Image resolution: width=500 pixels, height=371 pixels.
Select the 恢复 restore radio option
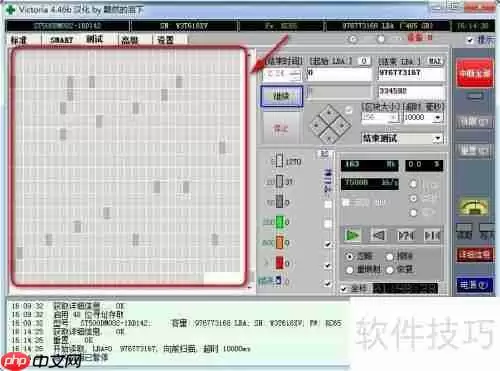(390, 270)
